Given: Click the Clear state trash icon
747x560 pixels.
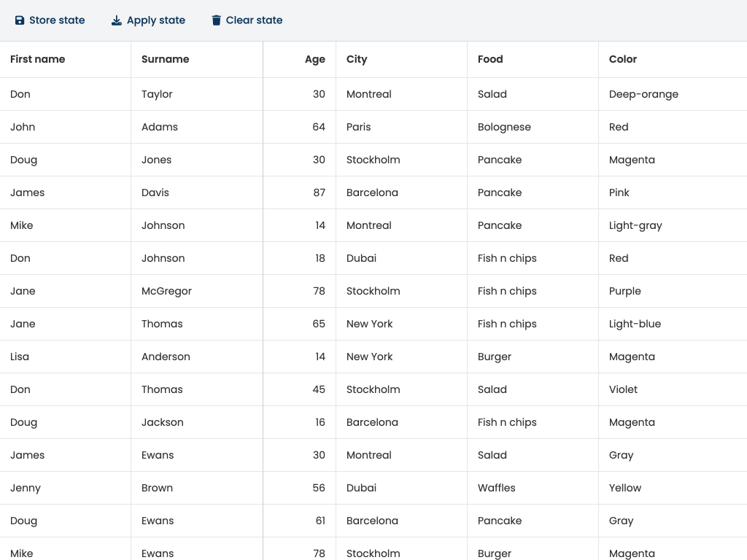Looking at the screenshot, I should 216,20.
